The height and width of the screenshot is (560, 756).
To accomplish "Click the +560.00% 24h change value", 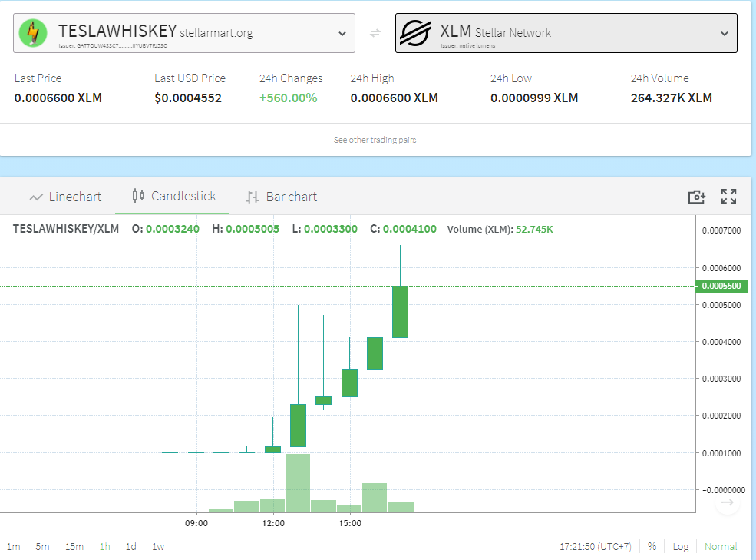I will 289,98.
